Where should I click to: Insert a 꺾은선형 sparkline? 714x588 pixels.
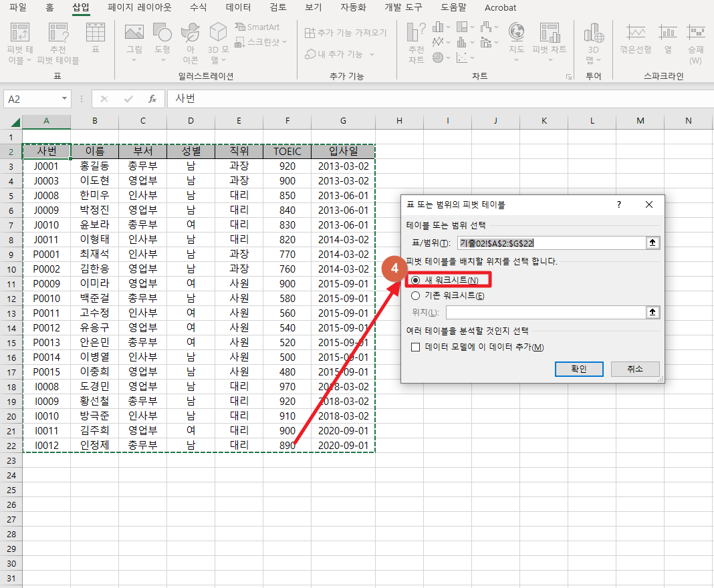click(x=636, y=39)
